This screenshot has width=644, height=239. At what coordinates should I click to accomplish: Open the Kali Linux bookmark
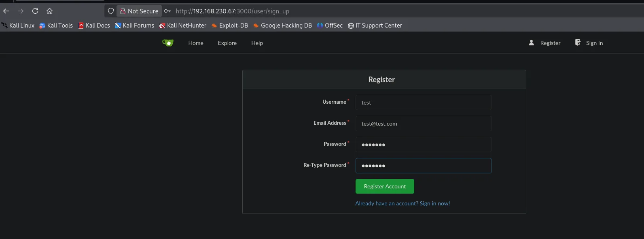pyautogui.click(x=18, y=25)
